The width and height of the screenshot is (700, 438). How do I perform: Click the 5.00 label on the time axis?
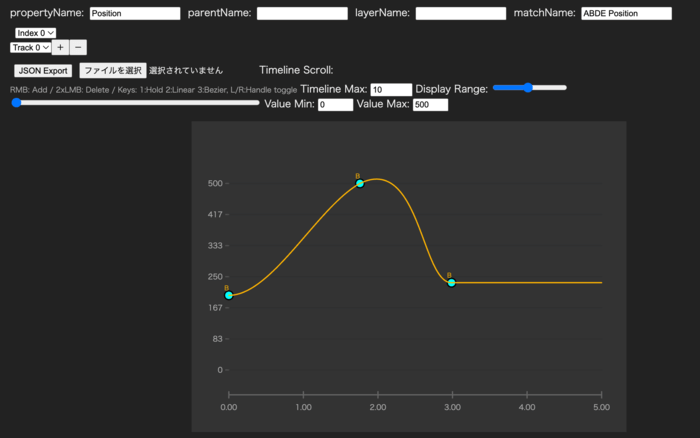[x=601, y=407]
